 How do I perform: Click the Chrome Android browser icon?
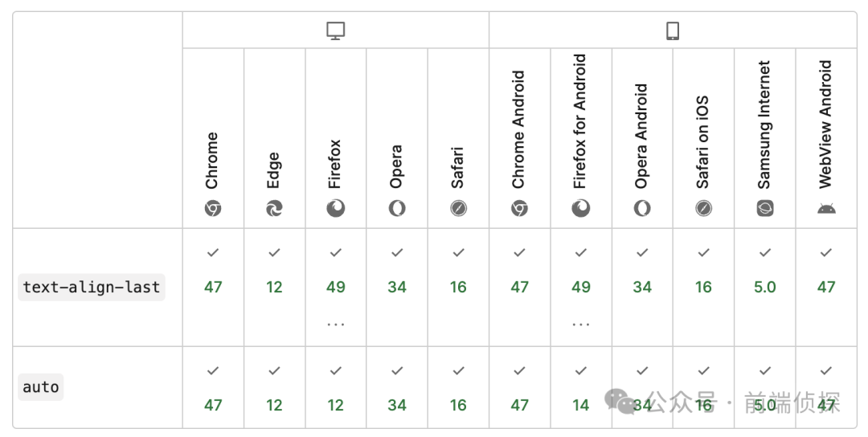[519, 209]
